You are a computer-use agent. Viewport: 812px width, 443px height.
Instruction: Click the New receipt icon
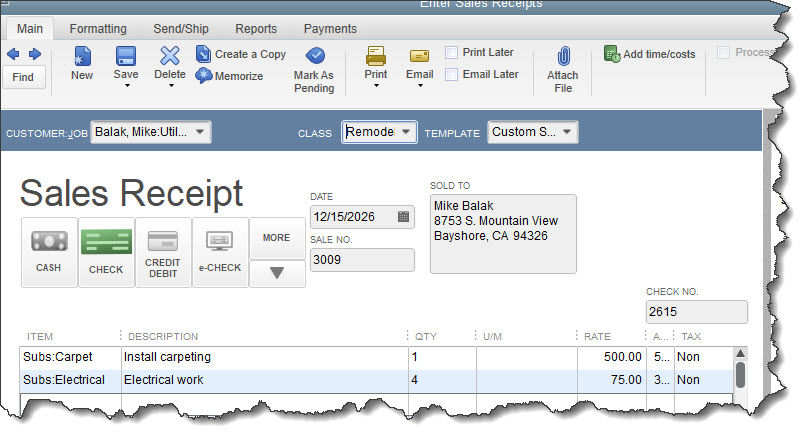tap(82, 56)
